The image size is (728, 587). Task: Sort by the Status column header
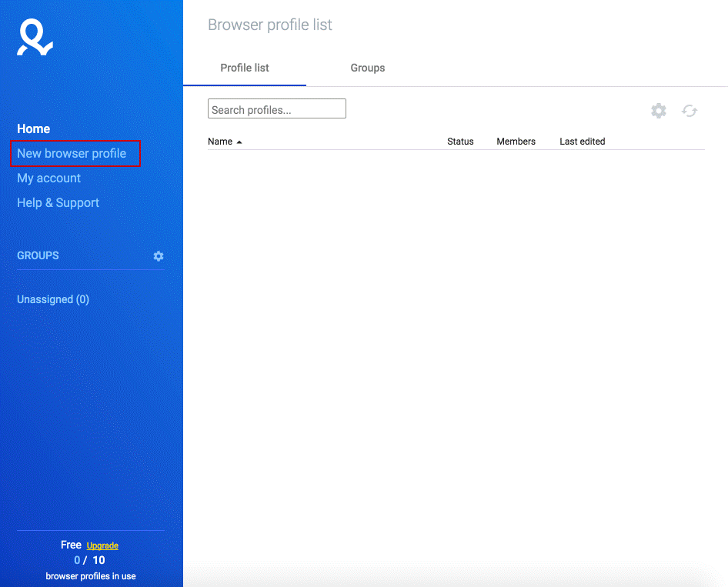coord(460,142)
